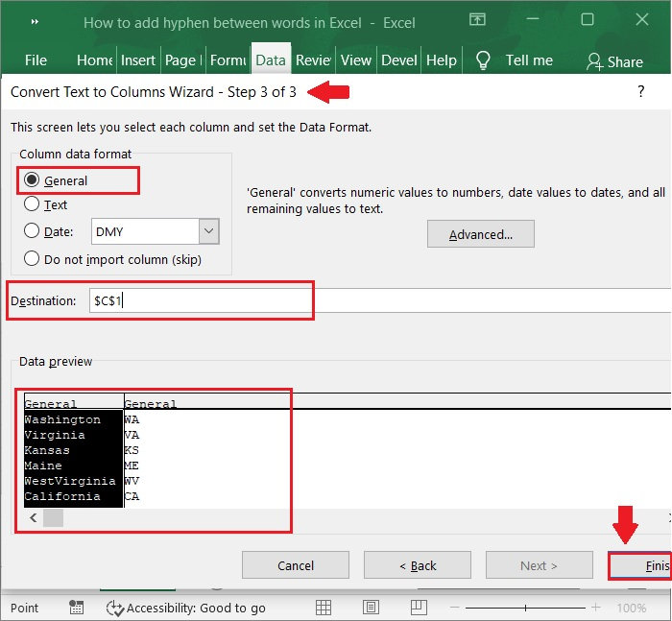Click the Share icon in ribbon
672x621 pixels.
[595, 61]
